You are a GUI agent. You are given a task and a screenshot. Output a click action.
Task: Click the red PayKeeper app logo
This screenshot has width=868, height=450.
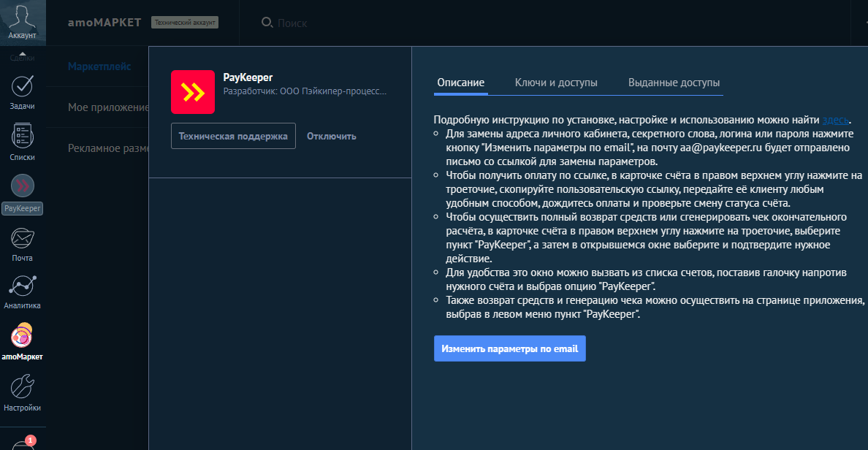[192, 92]
